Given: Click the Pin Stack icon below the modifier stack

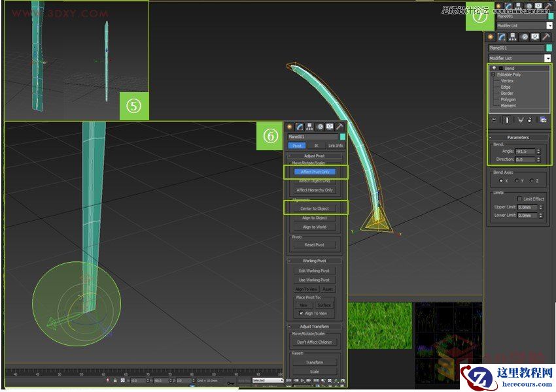Looking at the screenshot, I should click(493, 119).
